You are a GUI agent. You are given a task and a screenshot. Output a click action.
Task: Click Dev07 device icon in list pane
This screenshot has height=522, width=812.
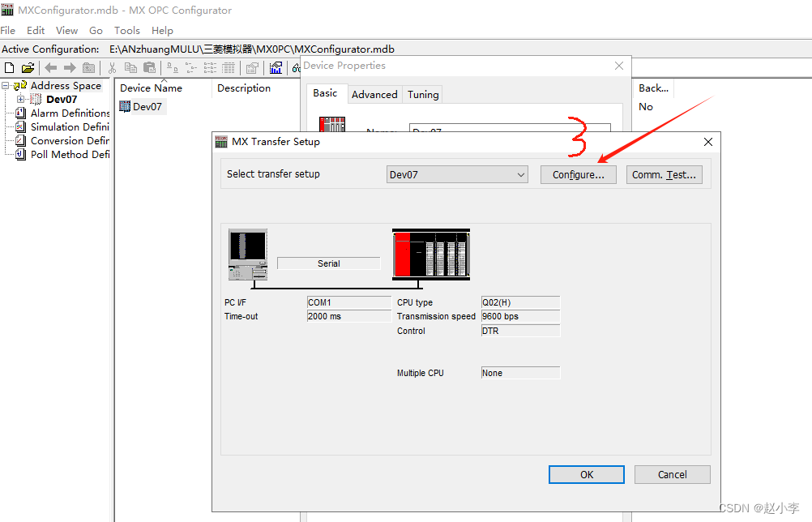(x=125, y=107)
